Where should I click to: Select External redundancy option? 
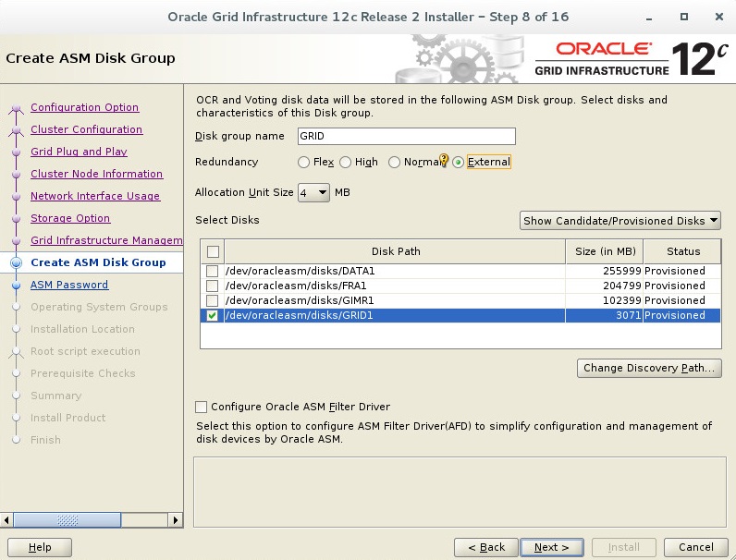458,163
